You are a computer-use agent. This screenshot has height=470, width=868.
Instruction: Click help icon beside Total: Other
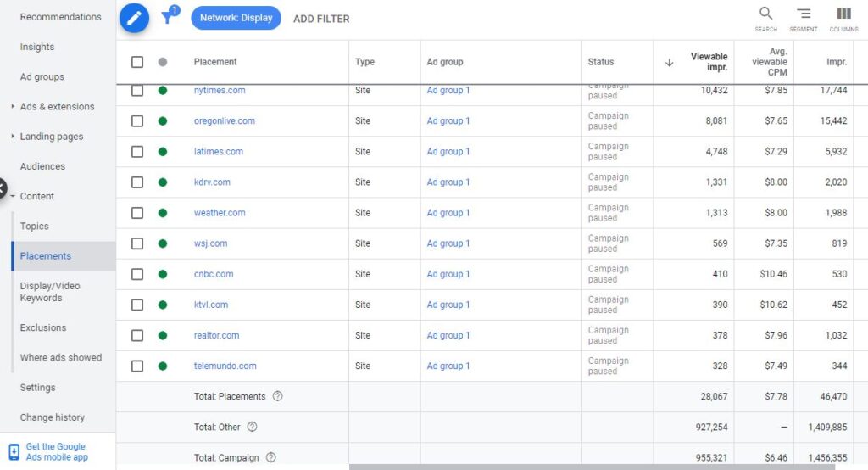pos(253,427)
